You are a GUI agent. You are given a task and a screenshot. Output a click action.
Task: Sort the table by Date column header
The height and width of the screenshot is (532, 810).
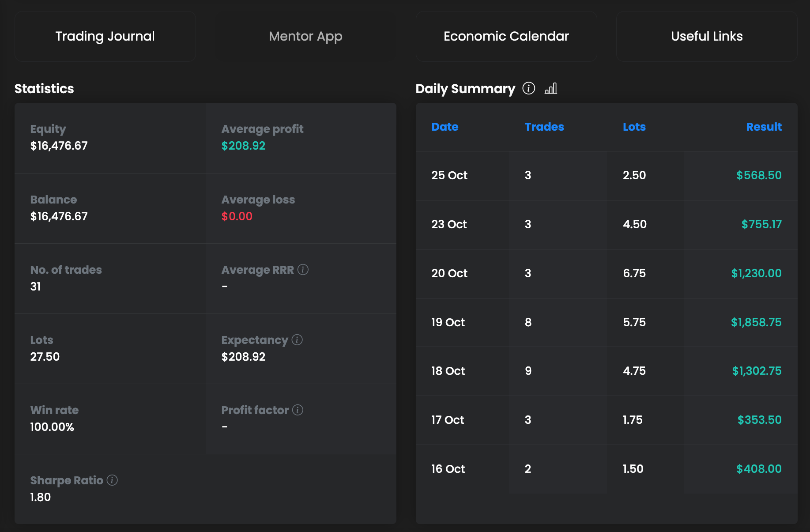(445, 127)
